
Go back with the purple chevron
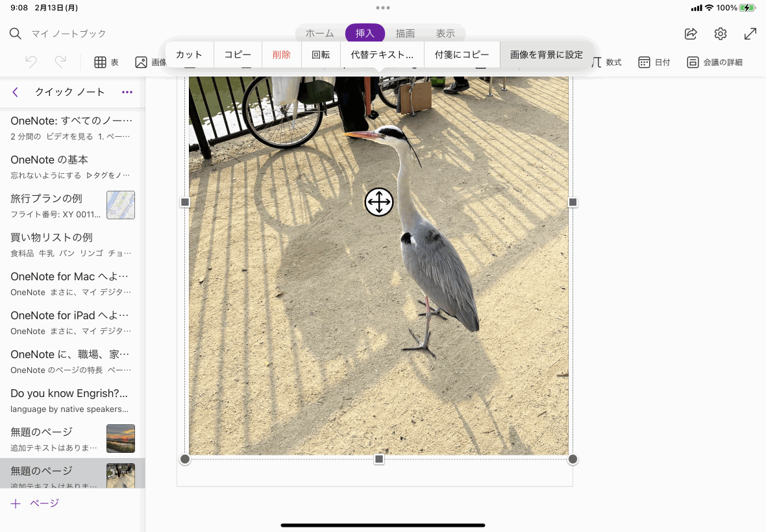click(15, 92)
